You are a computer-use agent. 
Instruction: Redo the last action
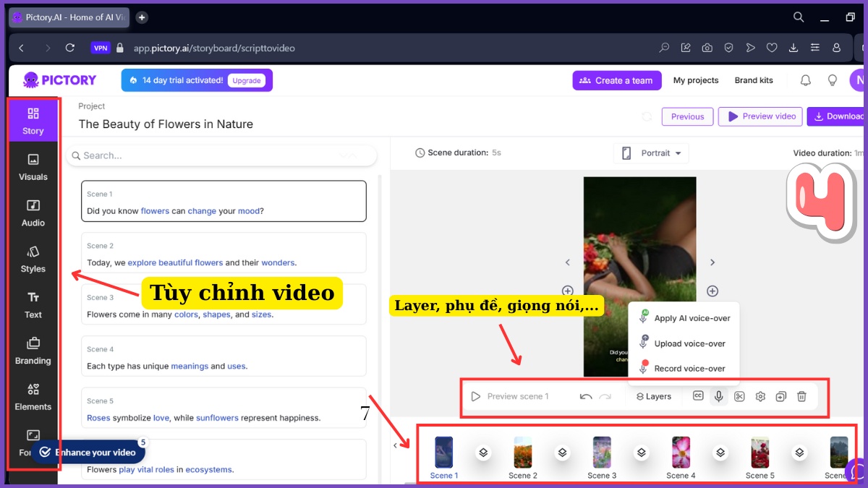click(605, 396)
